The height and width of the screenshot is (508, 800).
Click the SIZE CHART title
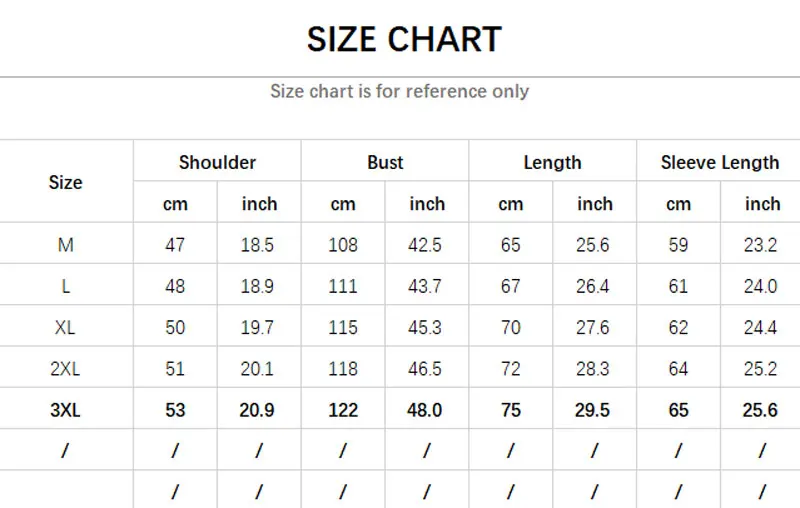(x=403, y=40)
